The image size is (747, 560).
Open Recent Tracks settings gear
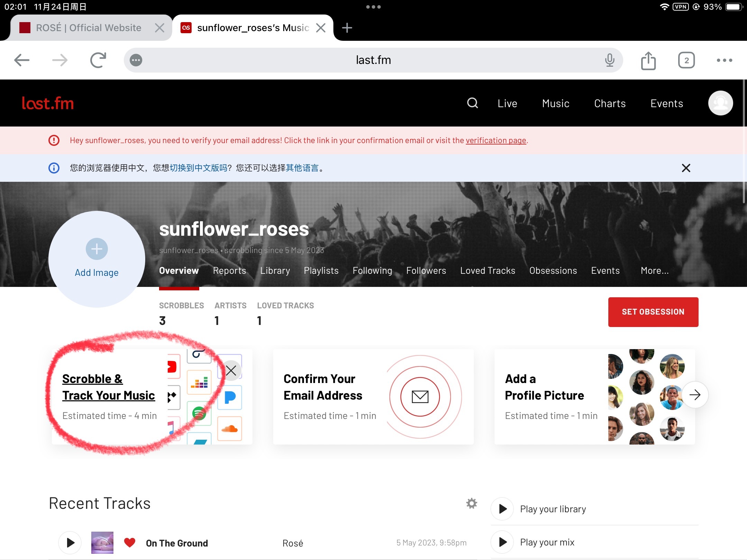tap(472, 503)
